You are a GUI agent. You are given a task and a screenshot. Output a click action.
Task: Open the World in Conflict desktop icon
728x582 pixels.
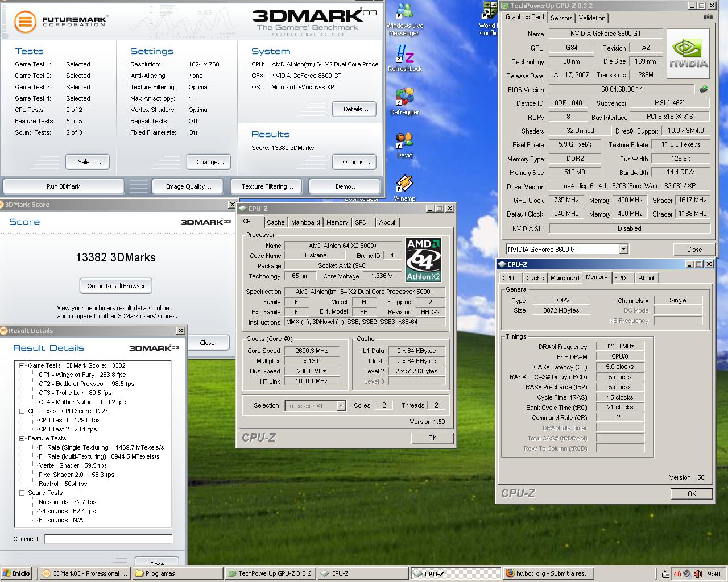point(488,19)
